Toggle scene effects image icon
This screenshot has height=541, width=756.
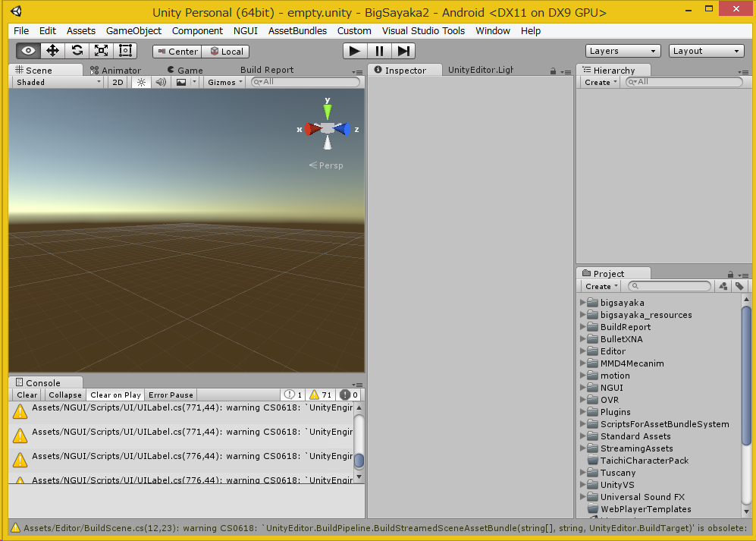tap(181, 82)
